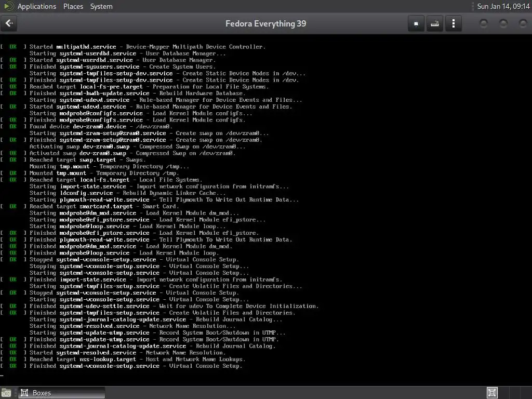Click the 'Finished import-state.service' line
Viewport: 532px width, 399px height.
(x=141, y=280)
